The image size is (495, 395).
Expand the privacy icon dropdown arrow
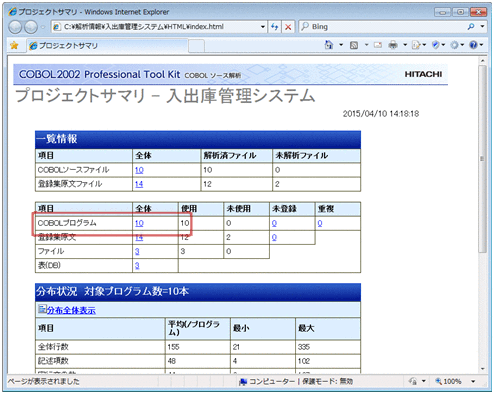point(424,381)
